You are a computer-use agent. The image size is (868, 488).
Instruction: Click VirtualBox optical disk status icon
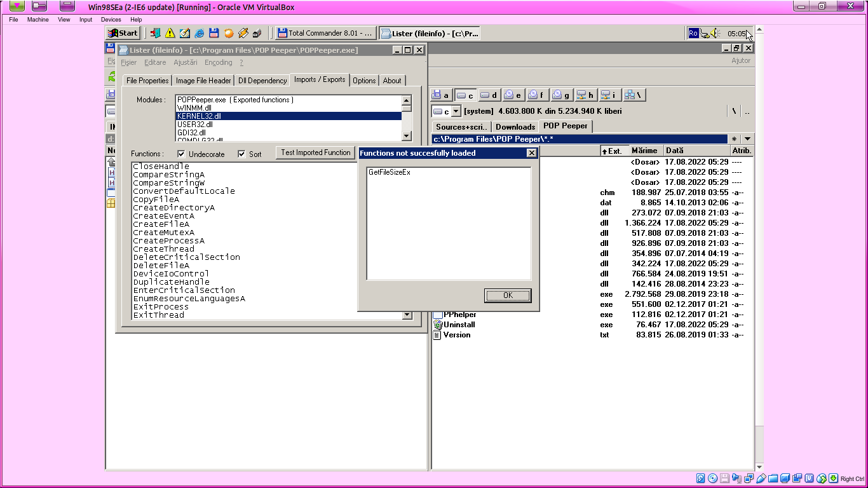[712, 478]
